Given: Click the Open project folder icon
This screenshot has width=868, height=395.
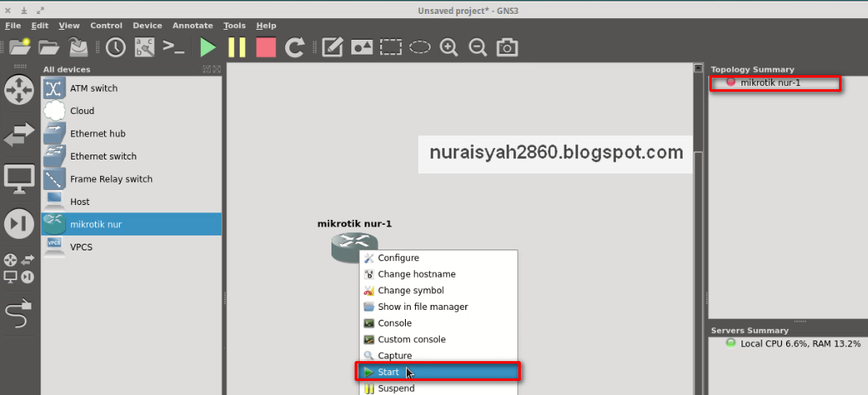Looking at the screenshot, I should pos(49,47).
